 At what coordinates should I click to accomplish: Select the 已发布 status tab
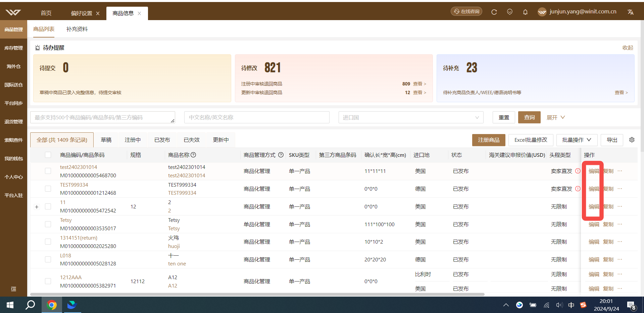point(162,140)
